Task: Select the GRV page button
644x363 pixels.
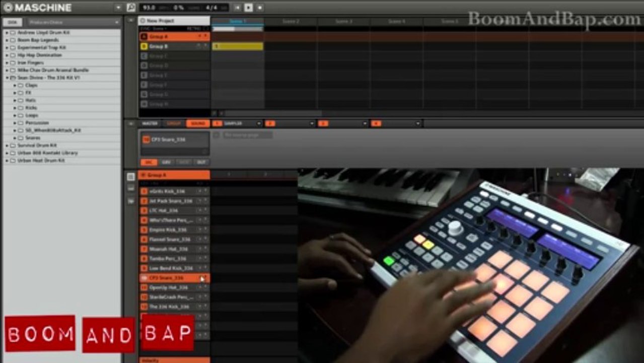Action: [166, 162]
